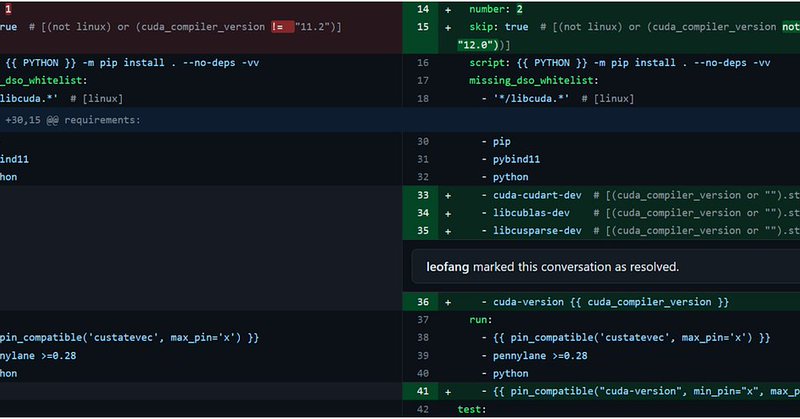Click line number 38 in right pane
This screenshot has height=419, width=800.
pos(423,338)
